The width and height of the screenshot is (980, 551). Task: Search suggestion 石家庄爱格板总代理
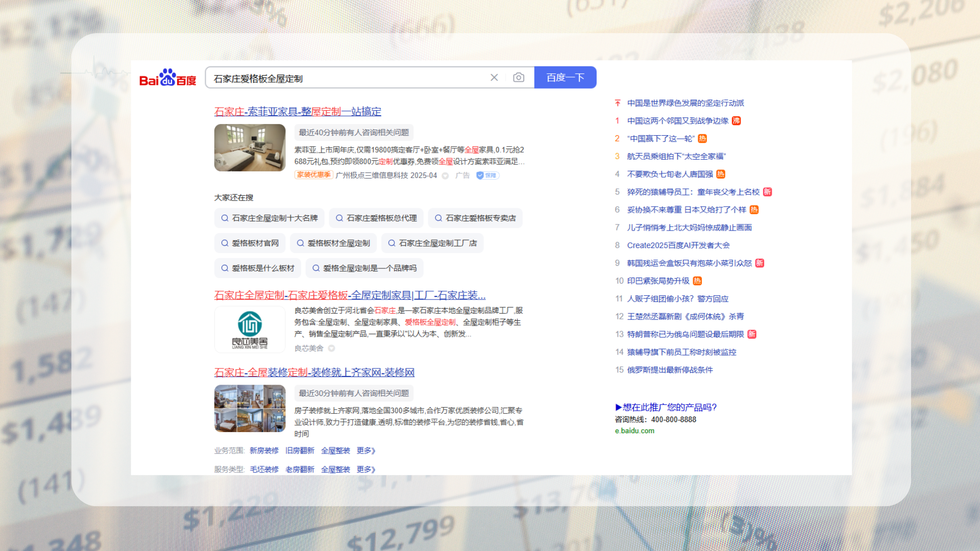click(376, 218)
